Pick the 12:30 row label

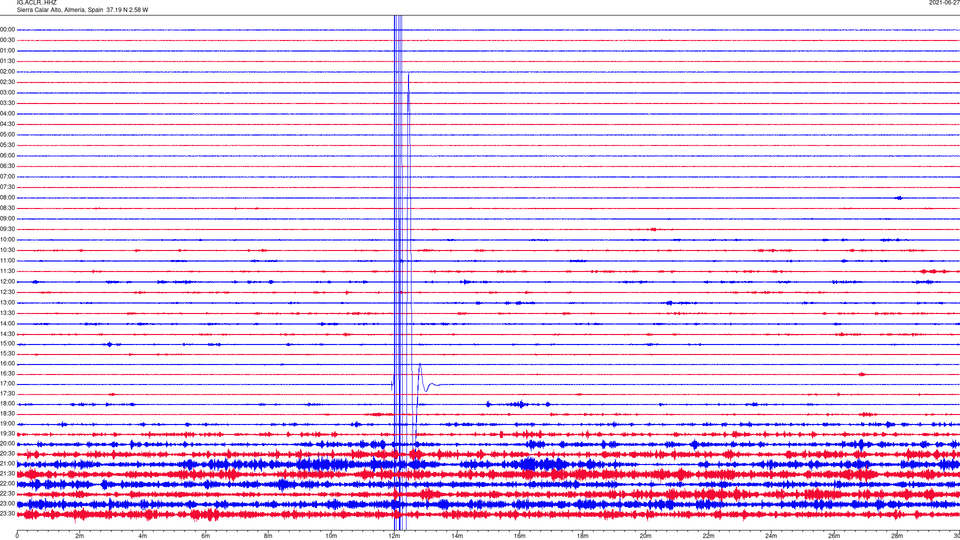(x=7, y=291)
